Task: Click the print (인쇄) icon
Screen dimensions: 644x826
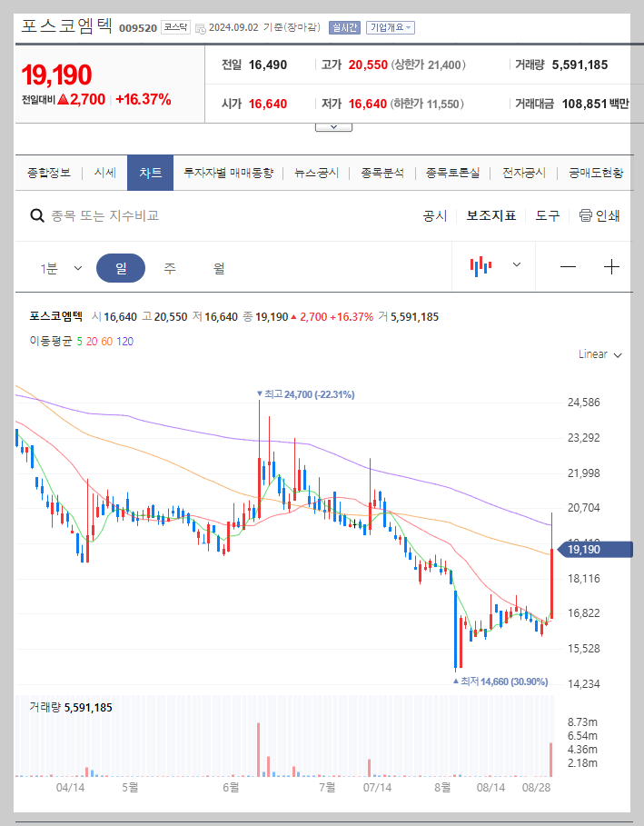Action: [x=599, y=215]
